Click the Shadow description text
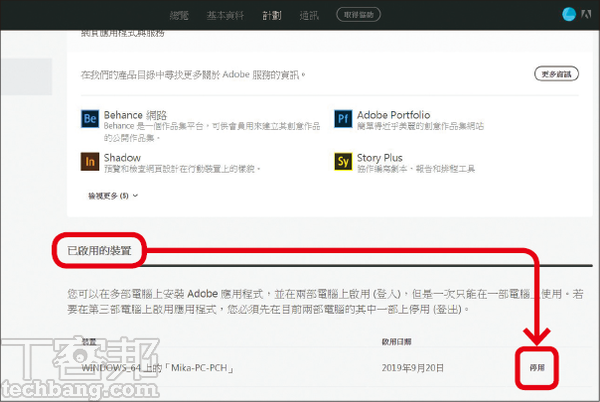This screenshot has height=402, width=600. coord(182,169)
